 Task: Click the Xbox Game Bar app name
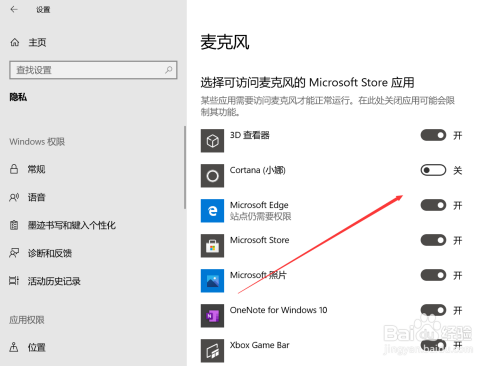[259, 345]
